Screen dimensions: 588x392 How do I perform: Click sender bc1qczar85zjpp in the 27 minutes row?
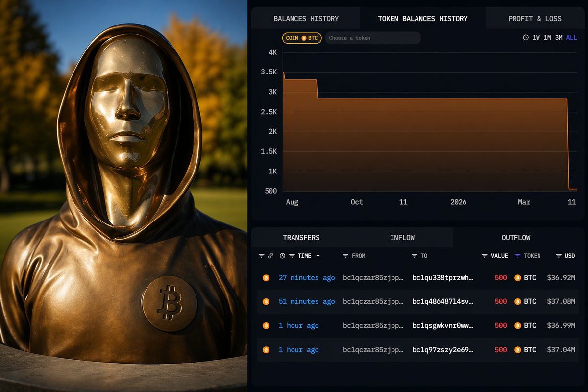pos(373,278)
